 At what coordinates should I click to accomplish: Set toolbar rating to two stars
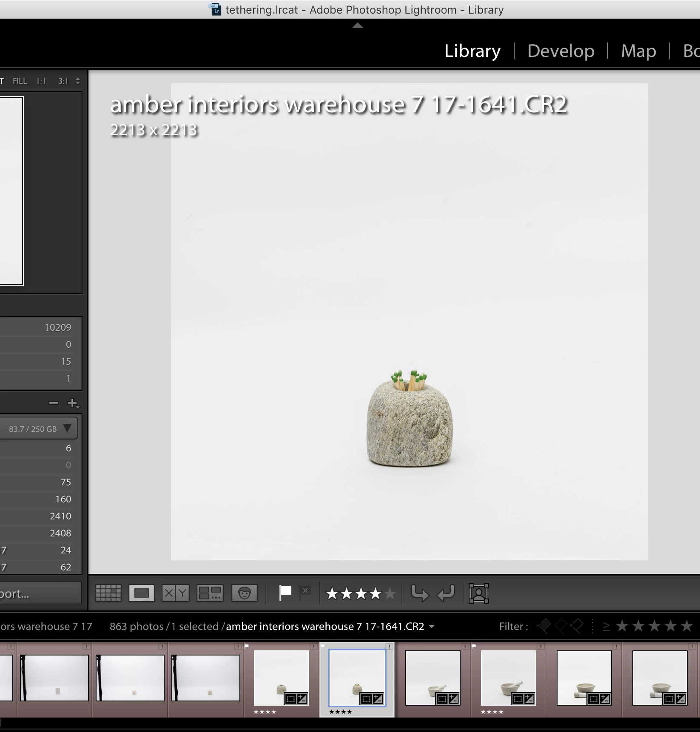click(x=346, y=593)
